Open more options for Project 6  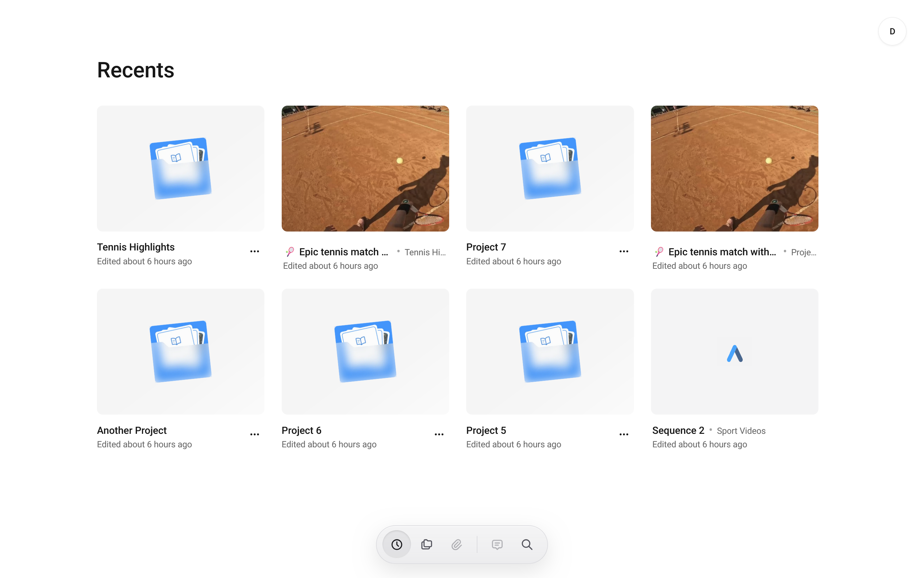pyautogui.click(x=439, y=435)
